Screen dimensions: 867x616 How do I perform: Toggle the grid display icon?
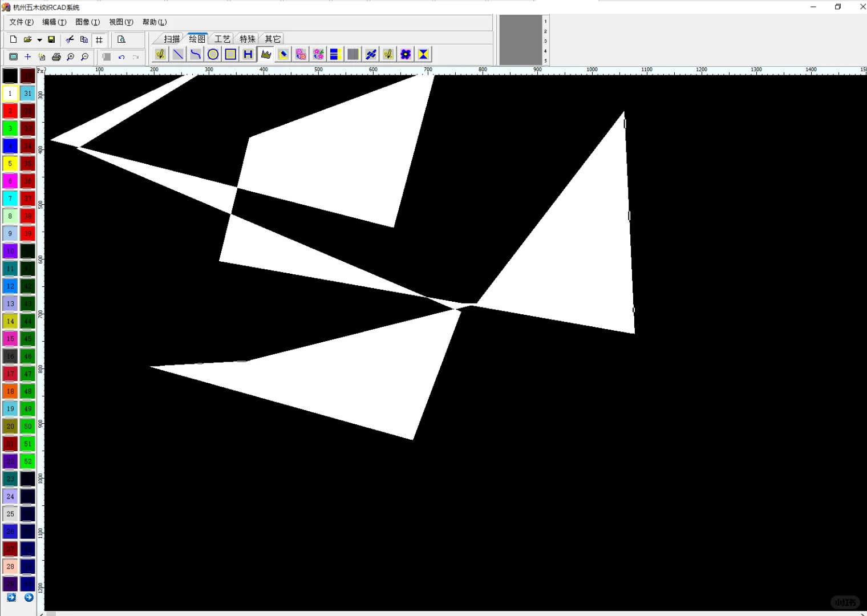click(99, 39)
